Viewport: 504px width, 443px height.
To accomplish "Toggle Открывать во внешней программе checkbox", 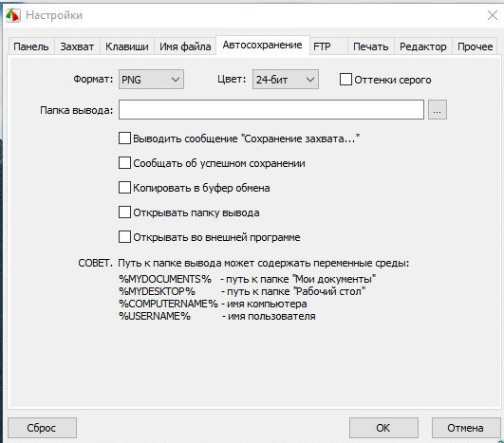I will [124, 237].
